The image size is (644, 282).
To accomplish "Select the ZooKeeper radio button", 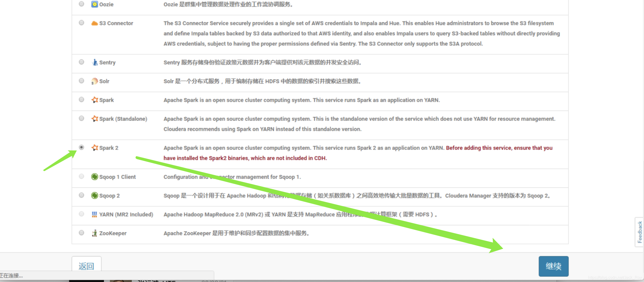I will [82, 233].
